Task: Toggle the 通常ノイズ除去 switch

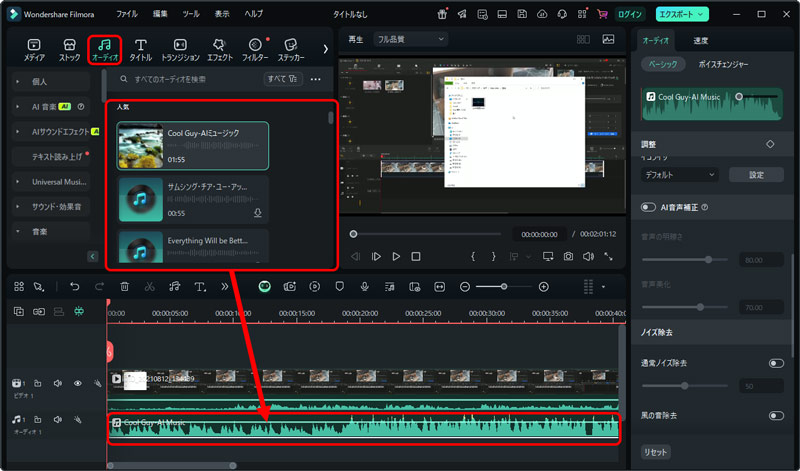Action: pyautogui.click(x=776, y=363)
